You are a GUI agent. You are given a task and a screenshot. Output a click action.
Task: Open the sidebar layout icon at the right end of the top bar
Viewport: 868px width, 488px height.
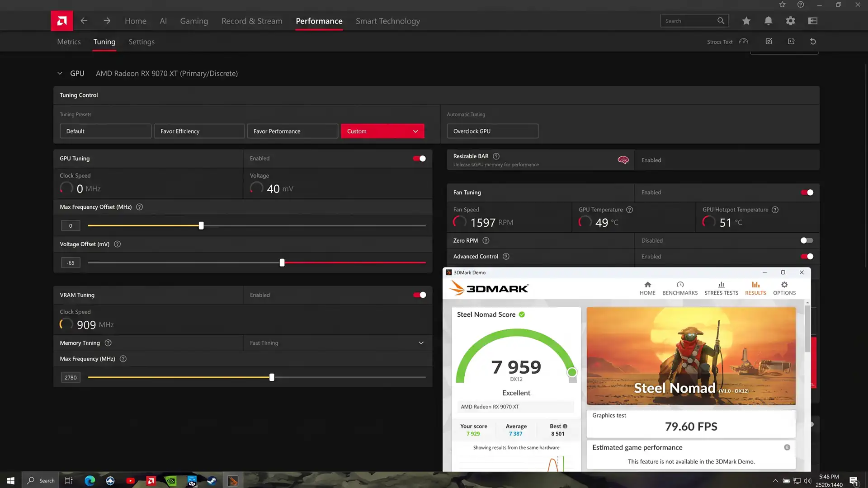click(x=813, y=21)
